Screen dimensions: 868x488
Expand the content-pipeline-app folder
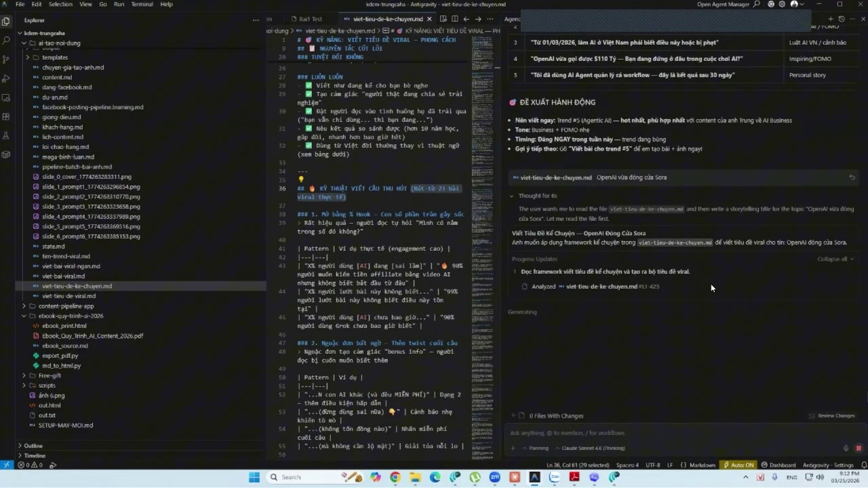click(24, 306)
